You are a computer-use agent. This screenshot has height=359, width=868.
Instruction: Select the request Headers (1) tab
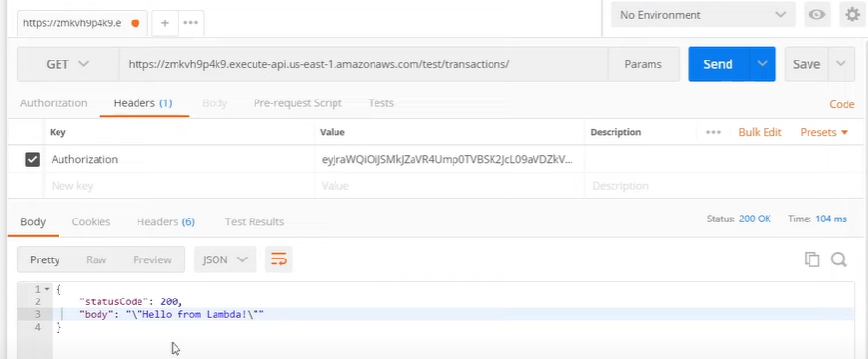tap(142, 103)
